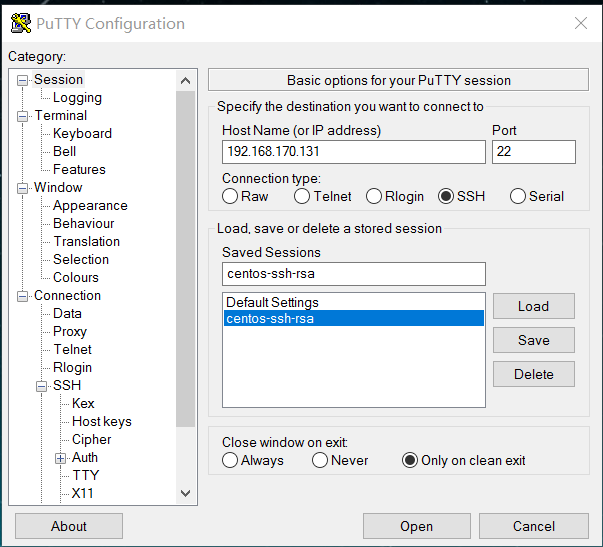
Task: Open the X11 category
Action: click(82, 493)
